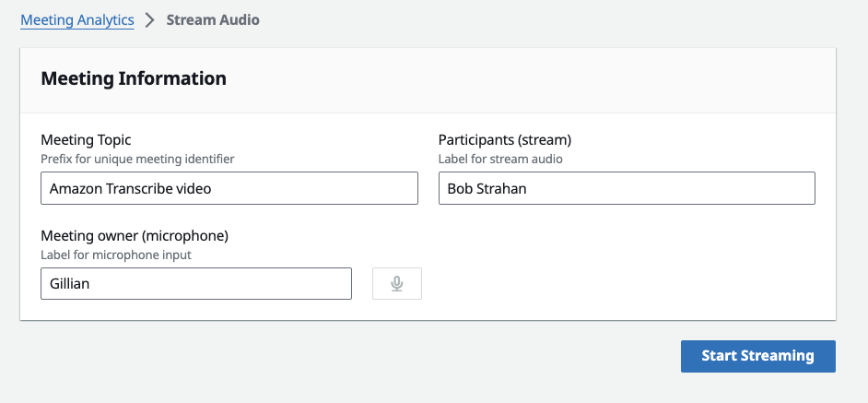
Task: Click the Stream Audio breadcrumb item
Action: [x=213, y=19]
